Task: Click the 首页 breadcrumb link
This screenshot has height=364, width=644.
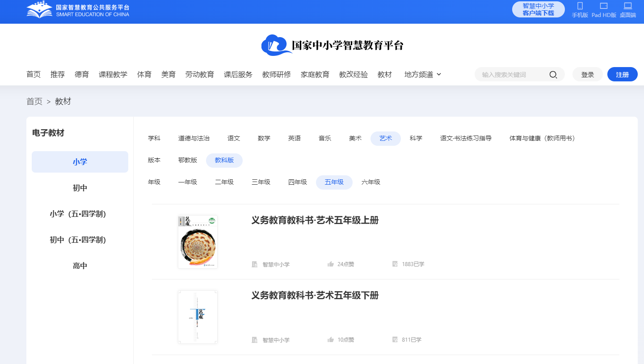Action: (34, 101)
